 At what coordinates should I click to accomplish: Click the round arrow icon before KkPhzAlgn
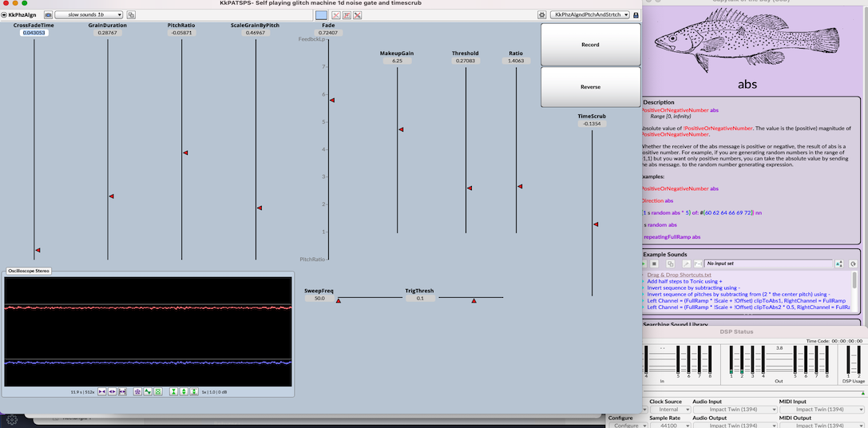pyautogui.click(x=4, y=15)
